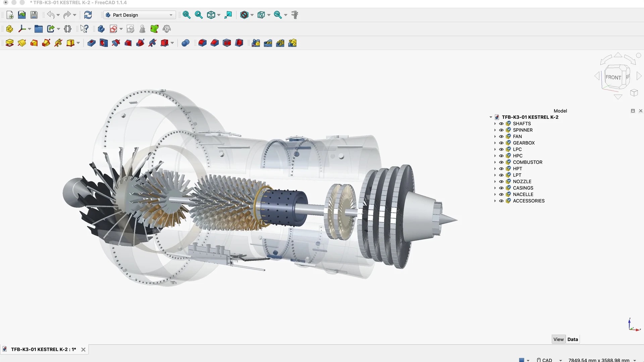Apply the Fillet tool
The image size is (644, 362).
[202, 43]
